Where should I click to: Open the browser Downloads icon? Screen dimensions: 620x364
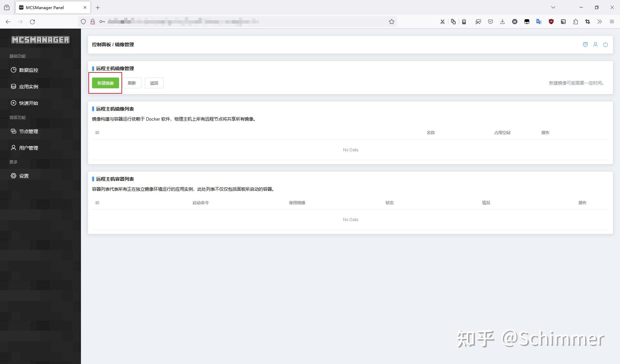(503, 22)
